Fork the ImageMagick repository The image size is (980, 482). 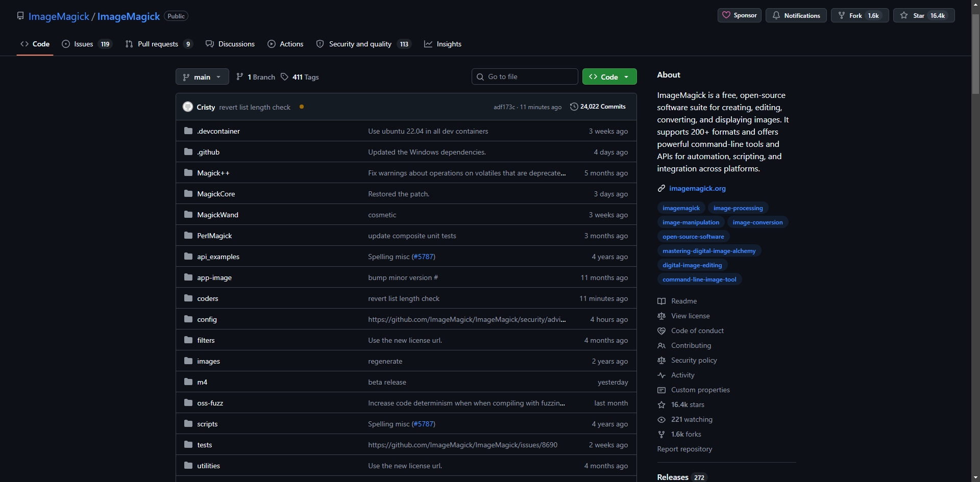860,15
